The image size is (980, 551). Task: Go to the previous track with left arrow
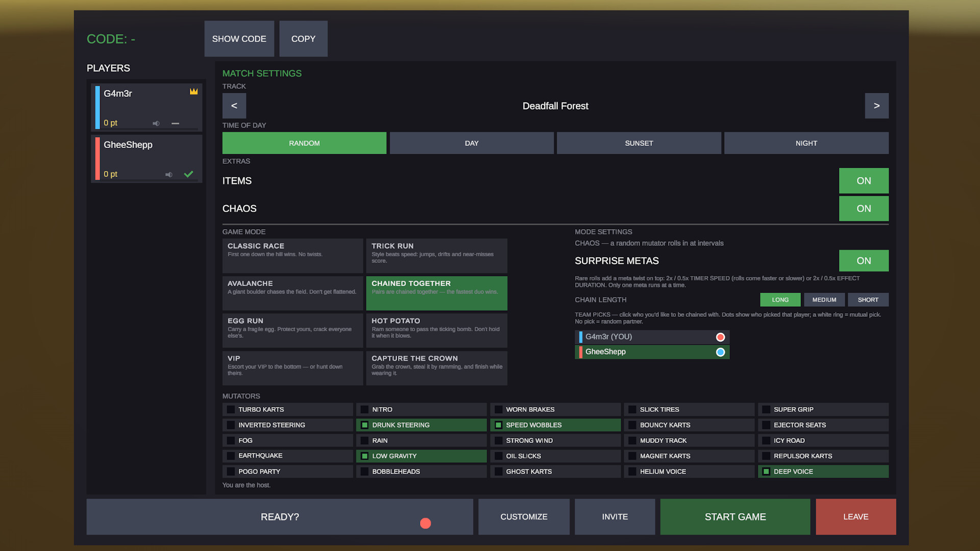pyautogui.click(x=234, y=106)
